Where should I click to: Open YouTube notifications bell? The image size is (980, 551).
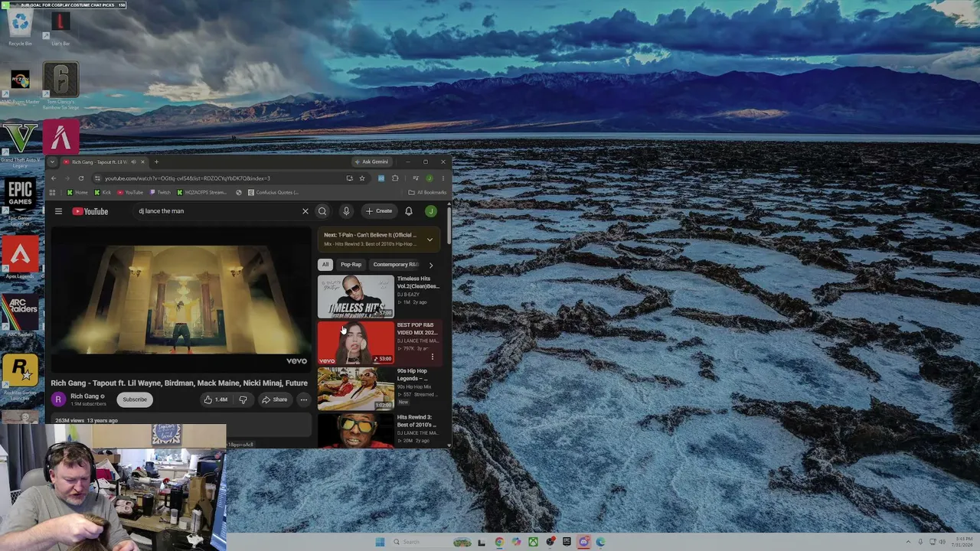tap(409, 211)
